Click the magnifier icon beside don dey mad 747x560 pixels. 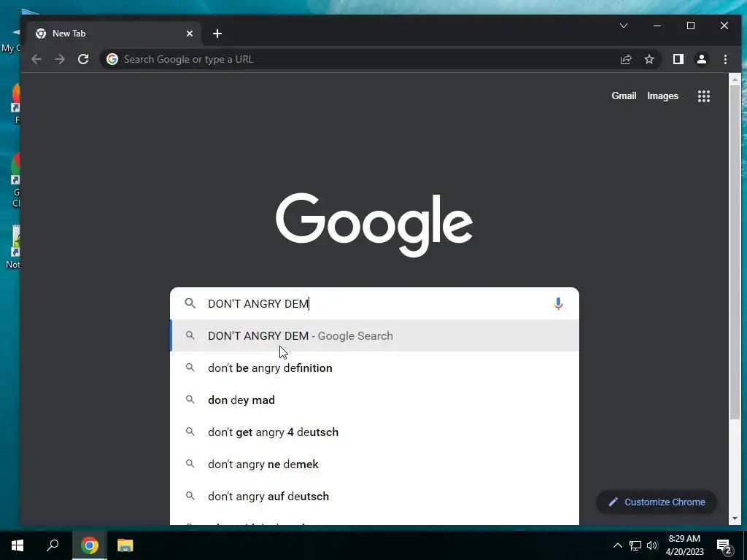point(190,400)
